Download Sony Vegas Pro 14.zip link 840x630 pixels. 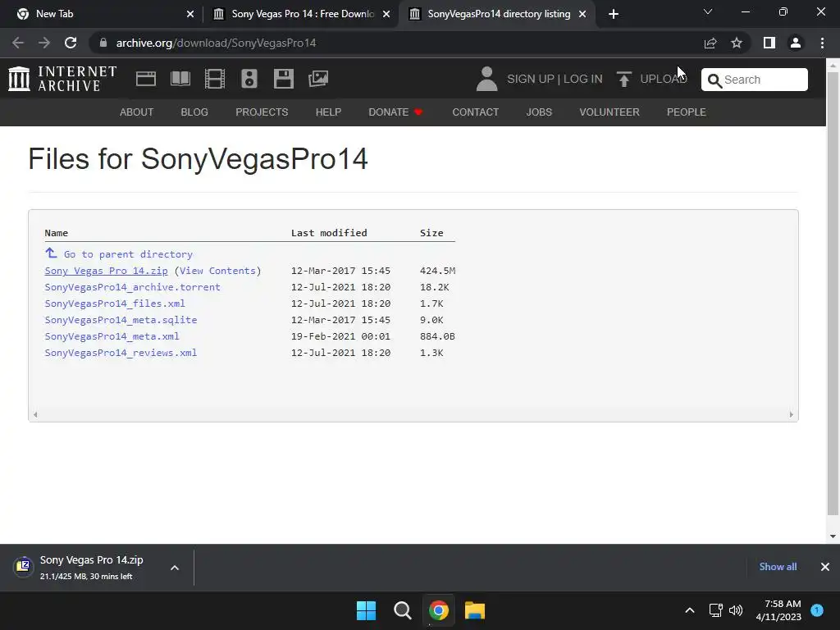106,271
